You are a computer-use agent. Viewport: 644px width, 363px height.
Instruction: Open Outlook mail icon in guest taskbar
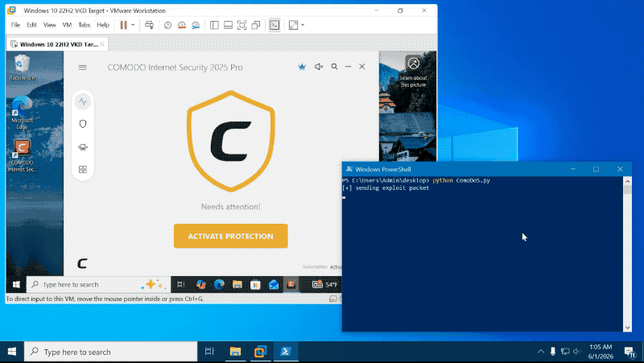tap(274, 285)
